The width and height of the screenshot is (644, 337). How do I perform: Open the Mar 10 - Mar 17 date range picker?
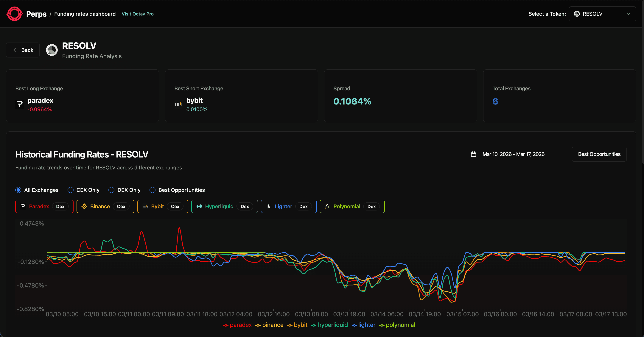coord(514,154)
